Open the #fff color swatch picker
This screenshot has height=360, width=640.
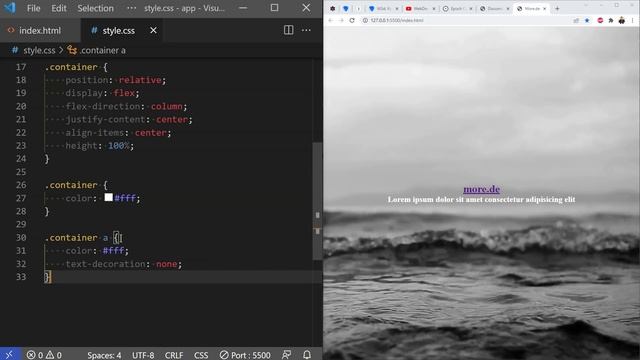(109, 198)
